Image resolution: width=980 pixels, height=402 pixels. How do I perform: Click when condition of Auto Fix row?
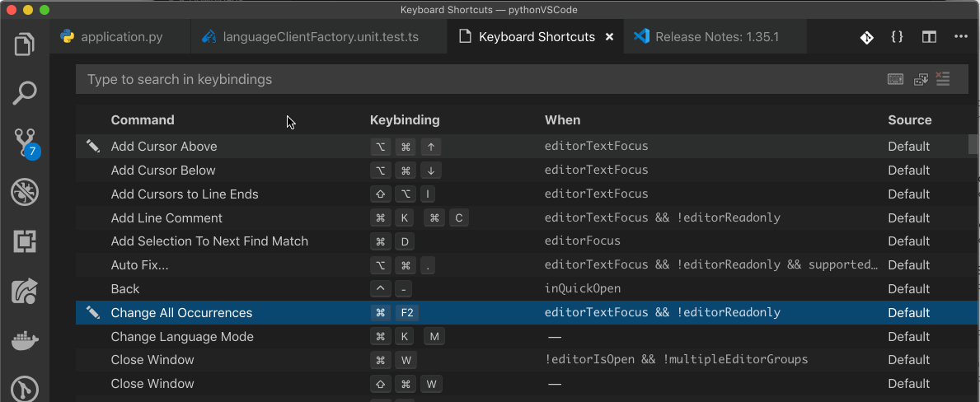[x=711, y=264]
